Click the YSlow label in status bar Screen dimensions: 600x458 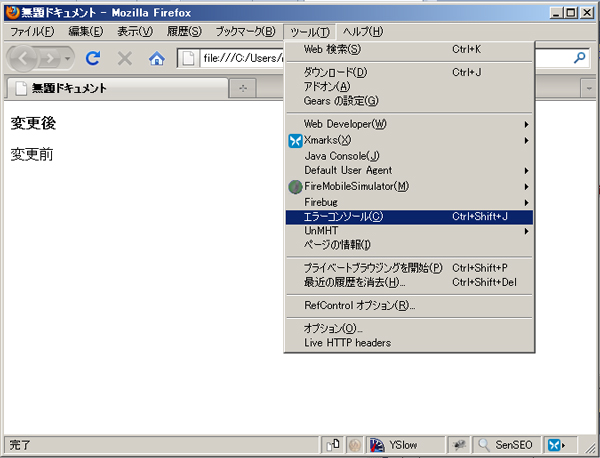[403, 445]
